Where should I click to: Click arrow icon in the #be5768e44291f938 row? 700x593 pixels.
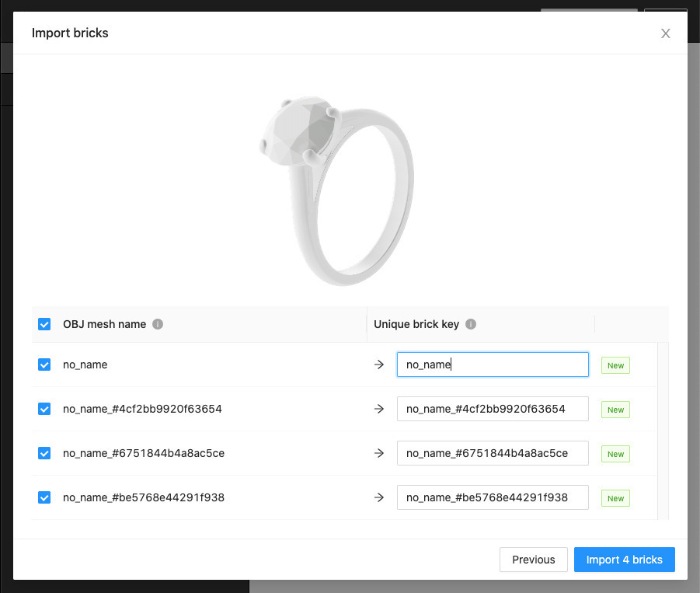tap(379, 497)
